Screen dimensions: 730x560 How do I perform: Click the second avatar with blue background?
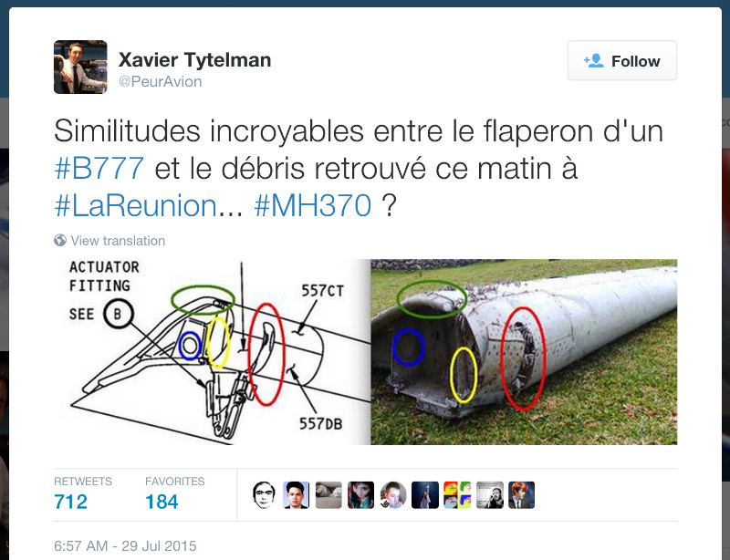point(296,495)
